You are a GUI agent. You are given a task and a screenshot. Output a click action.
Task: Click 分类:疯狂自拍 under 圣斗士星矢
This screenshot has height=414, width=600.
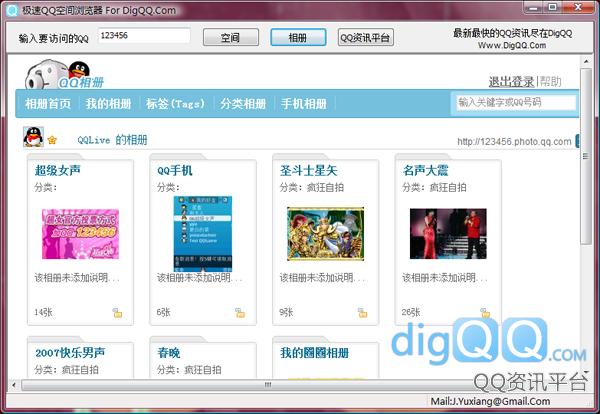point(312,187)
